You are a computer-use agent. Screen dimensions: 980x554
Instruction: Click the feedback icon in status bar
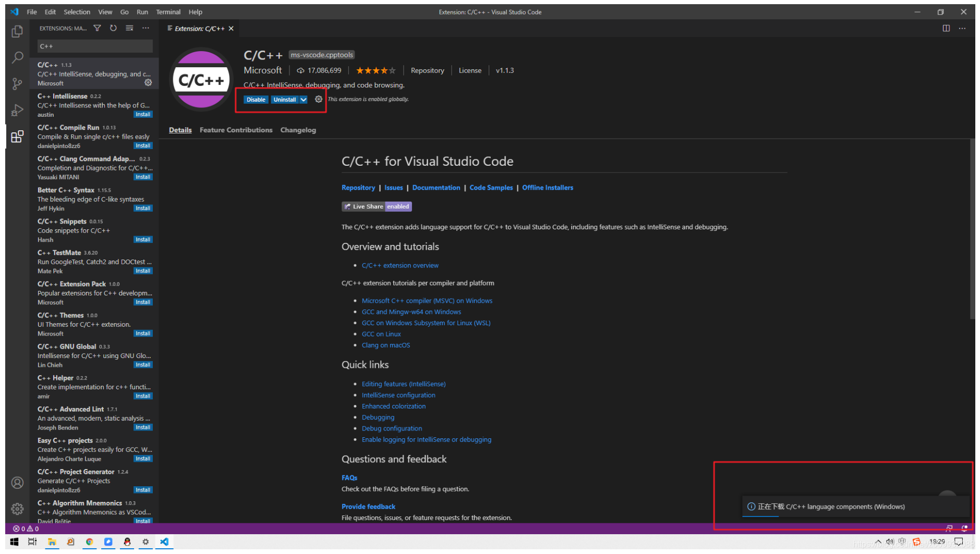point(949,528)
